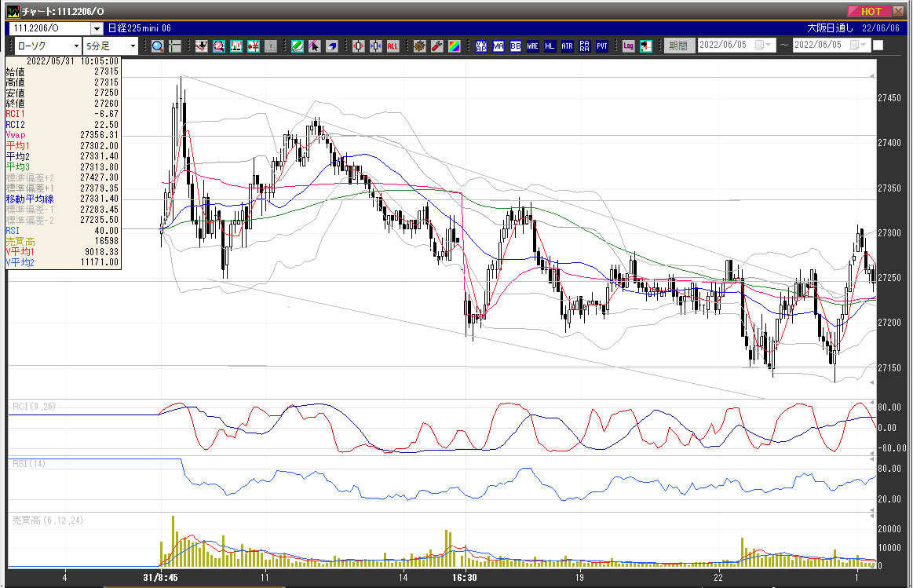Screen dimensions: 913x588
Task: Click the 日経225mini 06 instrument name
Action: [140, 28]
